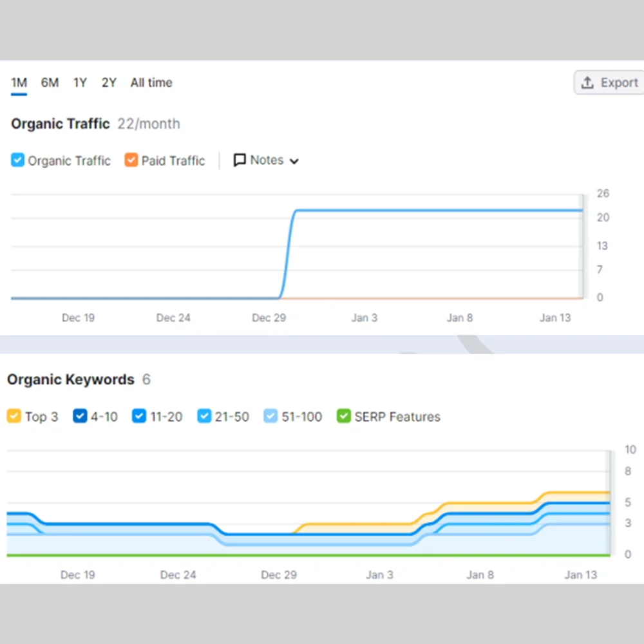Click the Dec 29 label on traffic chart
This screenshot has width=644, height=644.
[x=269, y=318]
